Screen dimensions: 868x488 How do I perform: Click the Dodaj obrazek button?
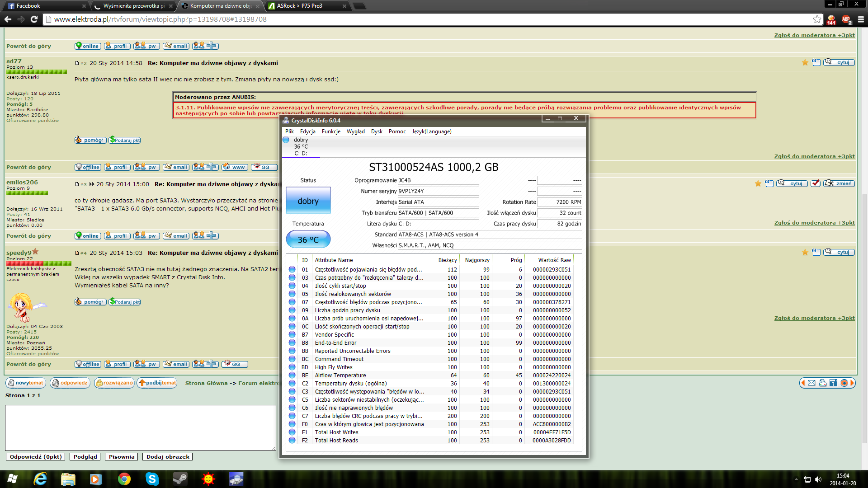pyautogui.click(x=168, y=457)
